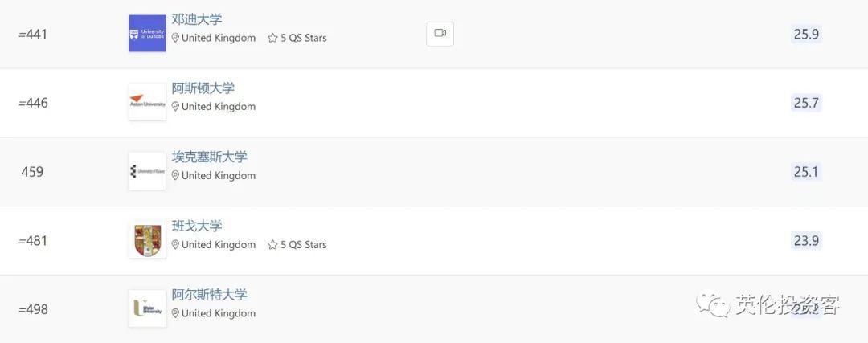Click the 25.7 score for Aston
Viewport: 868px width, 343px height.
point(806,103)
